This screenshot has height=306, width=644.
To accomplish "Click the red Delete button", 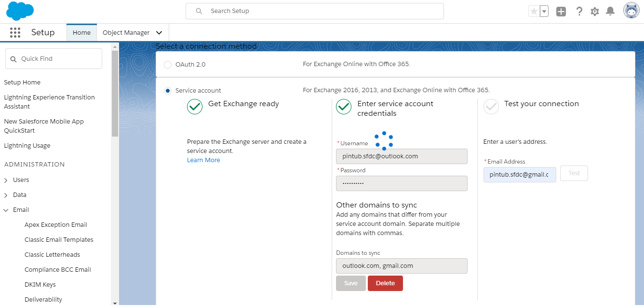I will (385, 283).
